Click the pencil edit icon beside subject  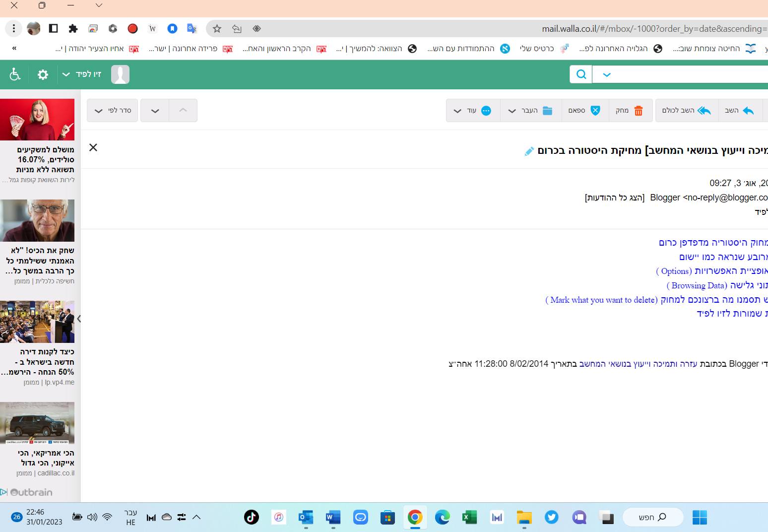[x=529, y=151]
